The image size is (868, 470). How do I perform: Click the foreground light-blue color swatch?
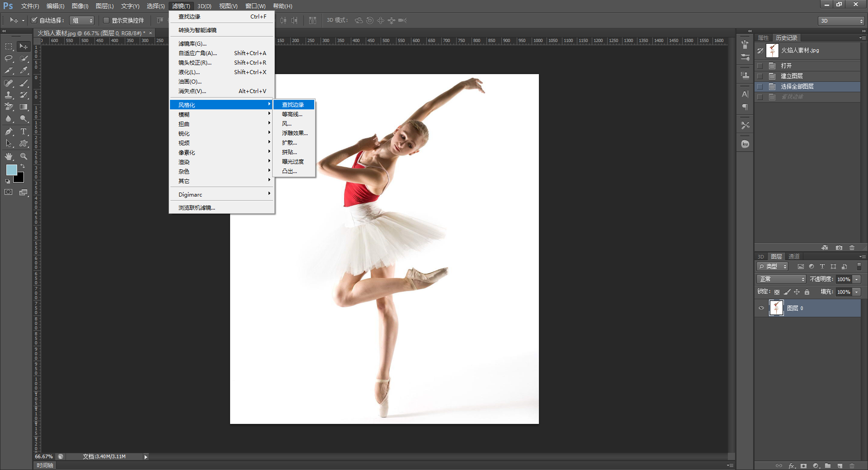click(x=11, y=169)
